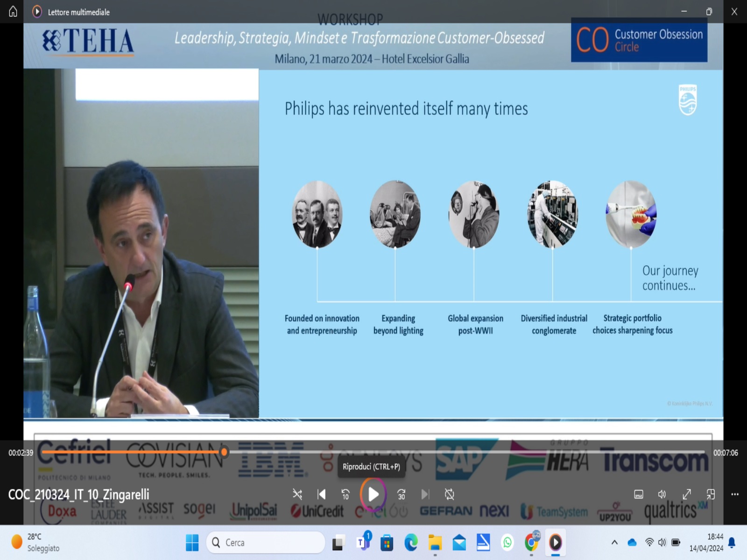Viewport: 747px width, 560px height.
Task: Open Mail app from taskbar
Action: (x=459, y=542)
